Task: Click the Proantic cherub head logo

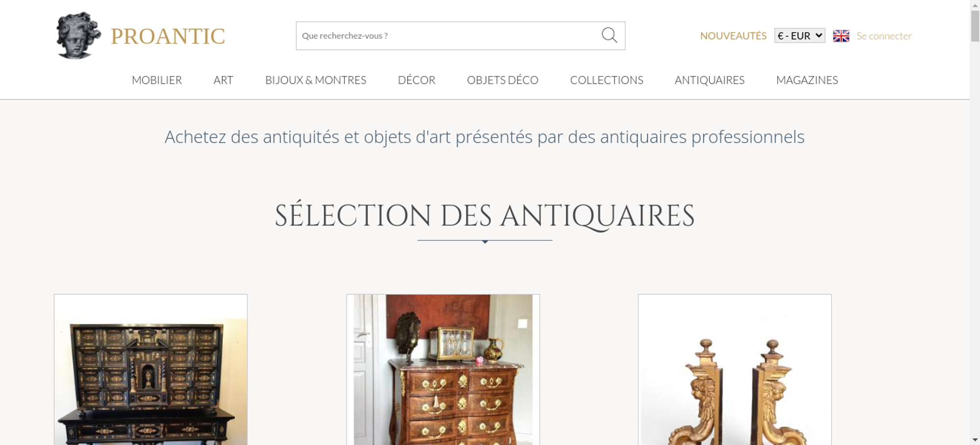Action: tap(78, 35)
